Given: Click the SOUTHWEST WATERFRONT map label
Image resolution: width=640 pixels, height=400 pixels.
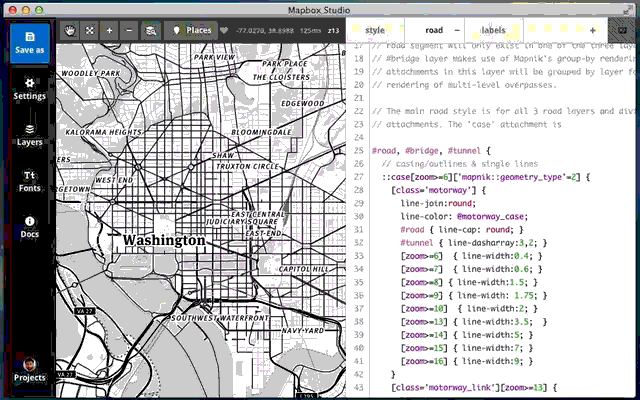Looking at the screenshot, I should click(x=220, y=318).
